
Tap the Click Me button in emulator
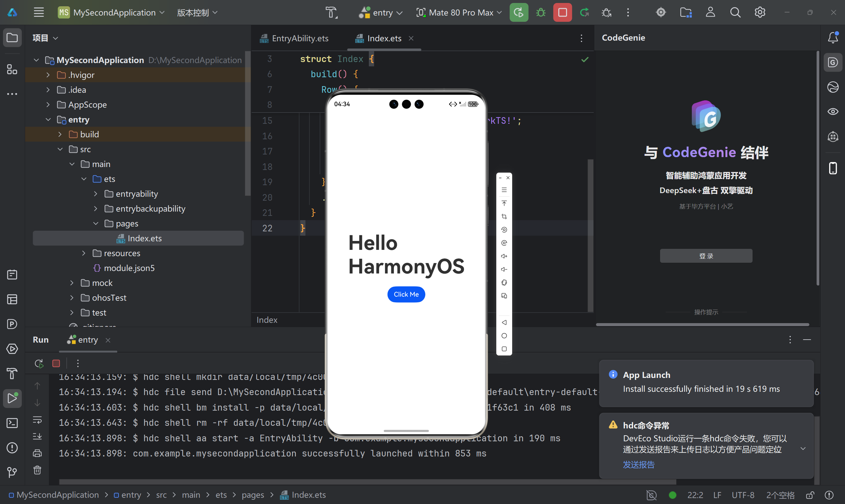point(406,294)
